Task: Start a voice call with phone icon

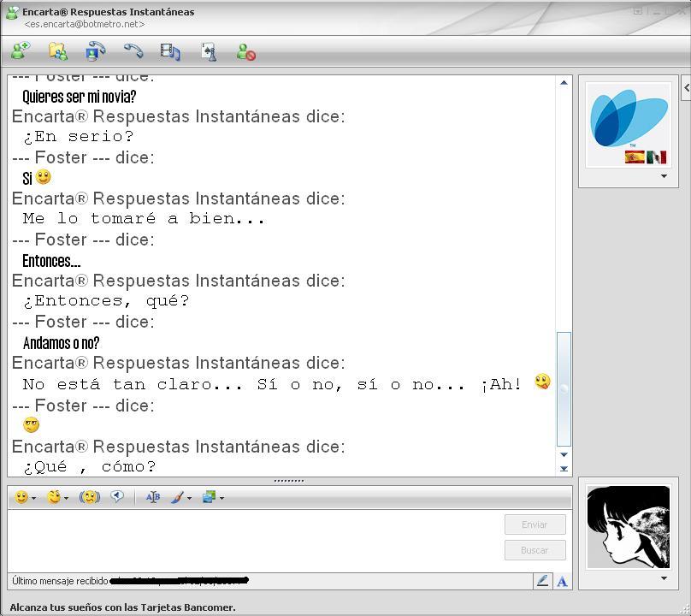Action: (x=133, y=51)
